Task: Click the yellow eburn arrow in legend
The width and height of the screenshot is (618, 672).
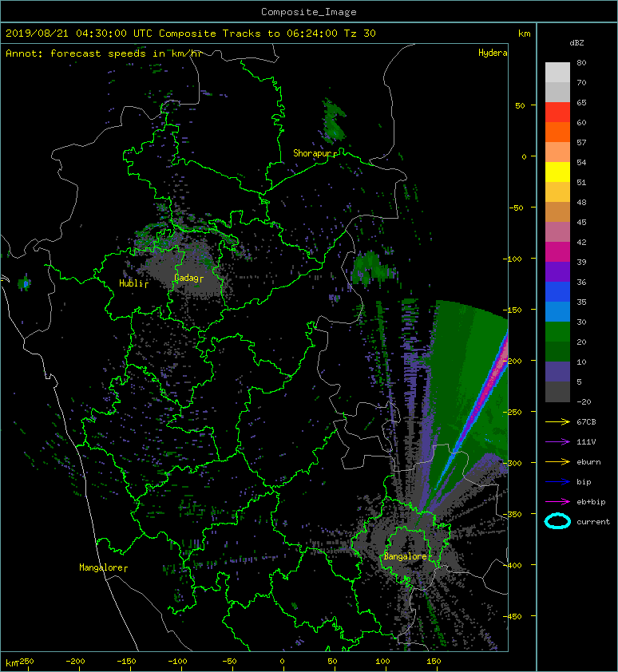Action: click(x=557, y=462)
